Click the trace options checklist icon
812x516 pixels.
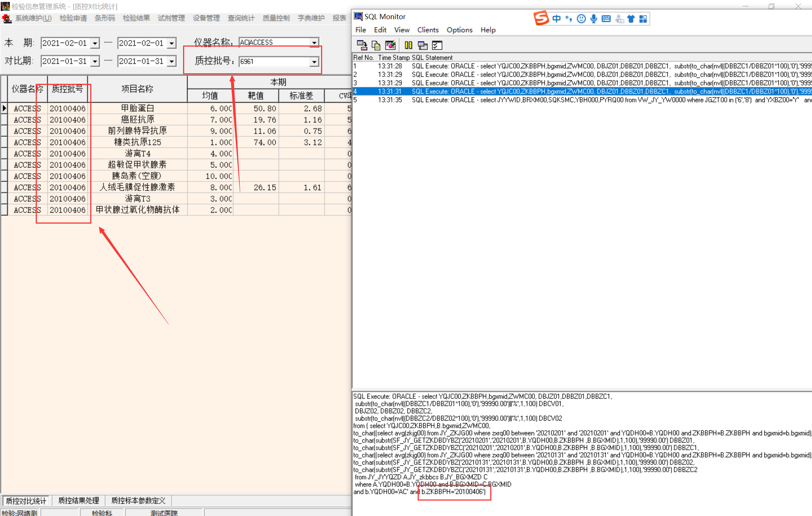coord(437,45)
